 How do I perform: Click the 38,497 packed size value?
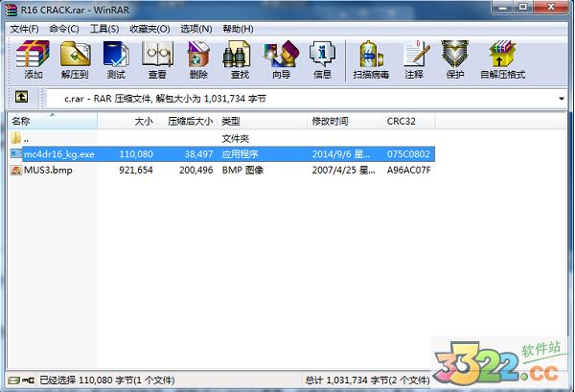[198, 154]
